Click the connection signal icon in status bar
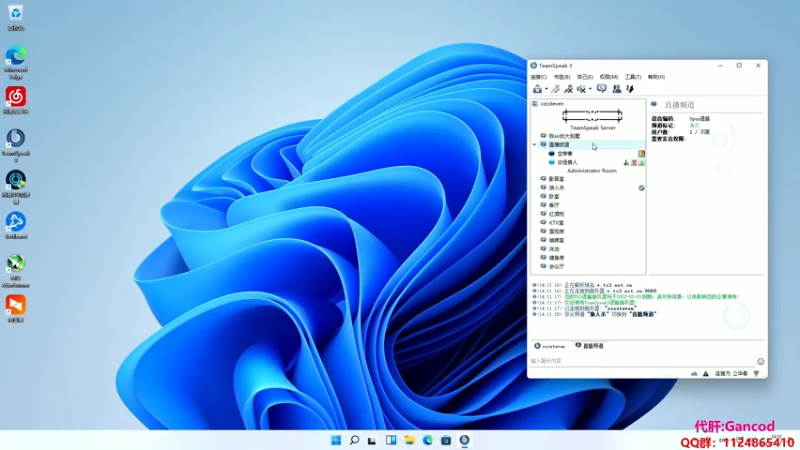 757,374
